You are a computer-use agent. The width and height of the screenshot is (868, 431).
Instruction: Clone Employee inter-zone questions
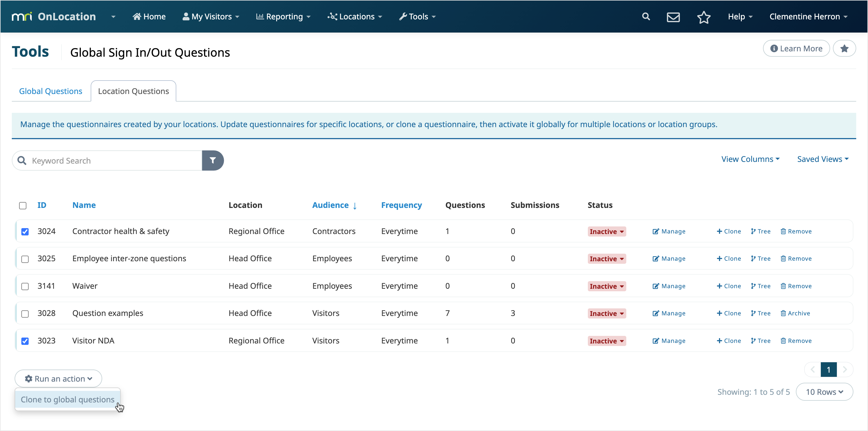(x=728, y=259)
